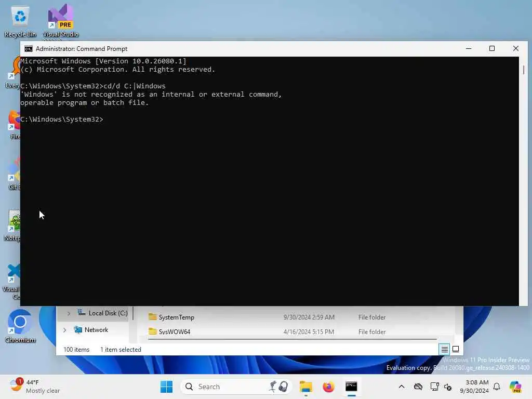
Task: Click the search highlights image in taskbar
Action: tap(279, 387)
